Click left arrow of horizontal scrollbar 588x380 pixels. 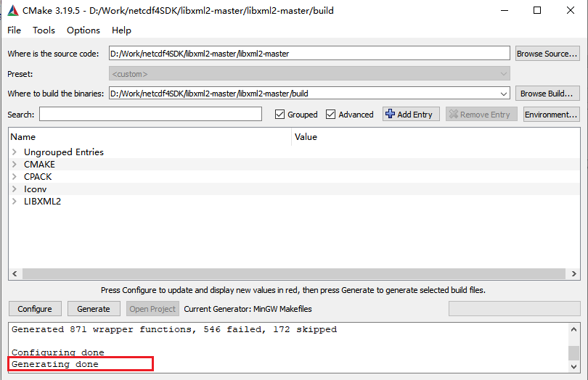point(15,273)
